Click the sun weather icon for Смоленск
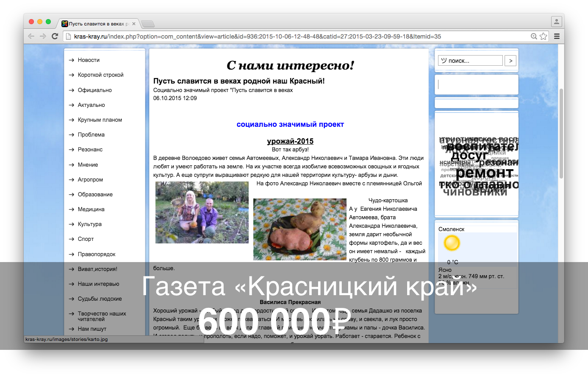The image size is (588, 377). pos(452,243)
